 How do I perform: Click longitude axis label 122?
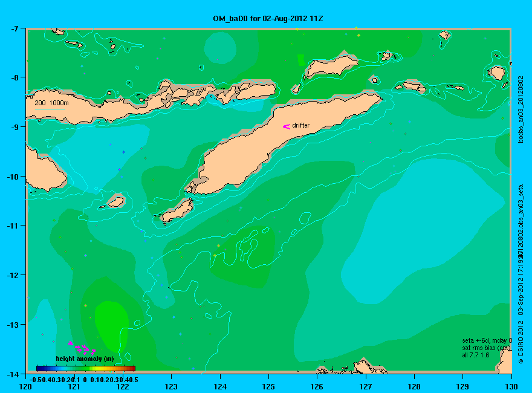123,386
